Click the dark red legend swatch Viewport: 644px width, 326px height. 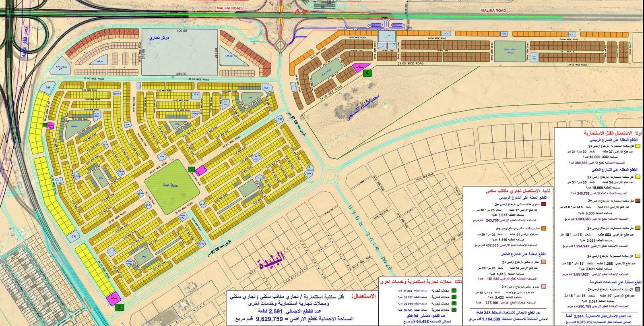[x=543, y=204]
